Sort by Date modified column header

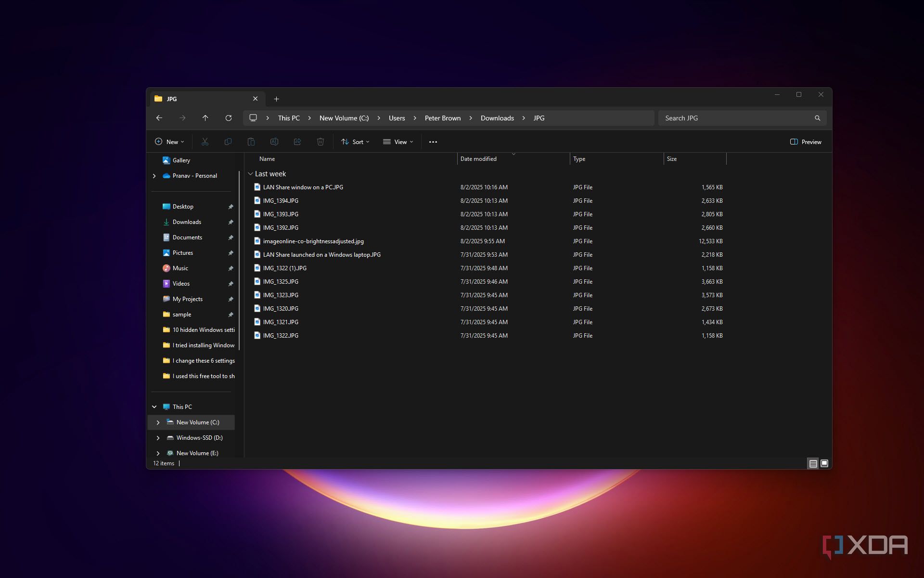[513, 159]
